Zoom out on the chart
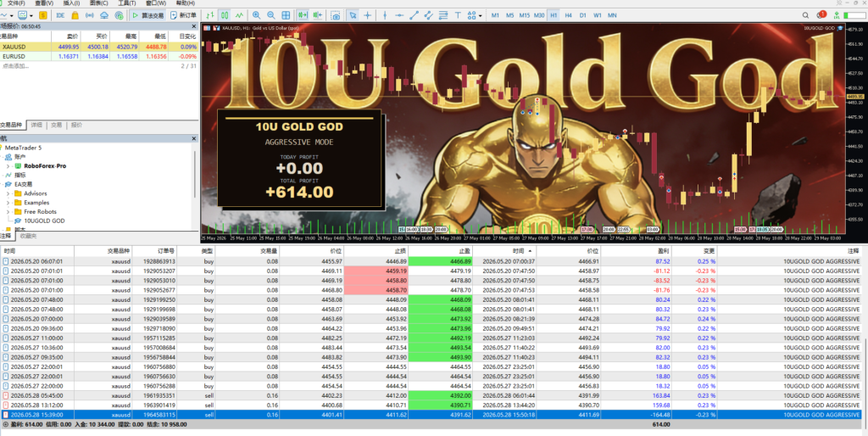This screenshot has height=436, width=868. [x=270, y=15]
